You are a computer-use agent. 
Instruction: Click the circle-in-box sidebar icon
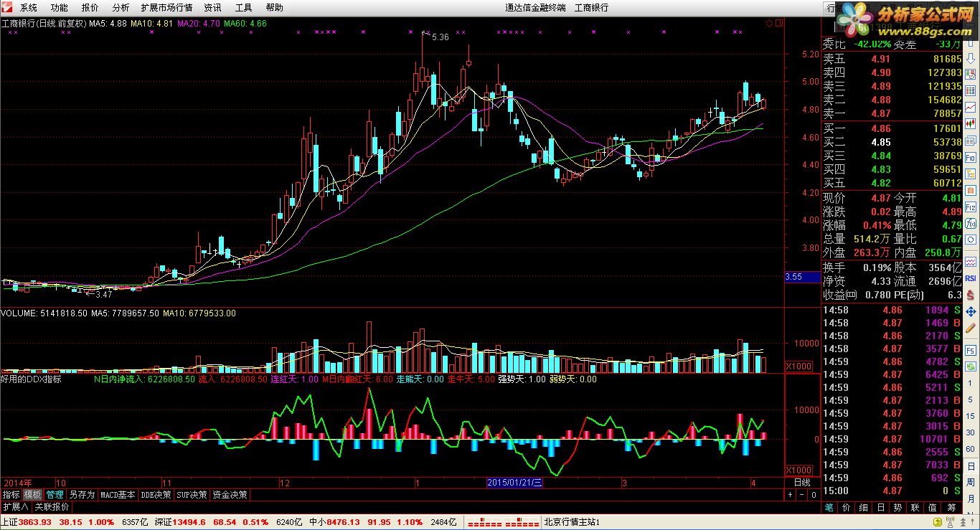coord(971,240)
